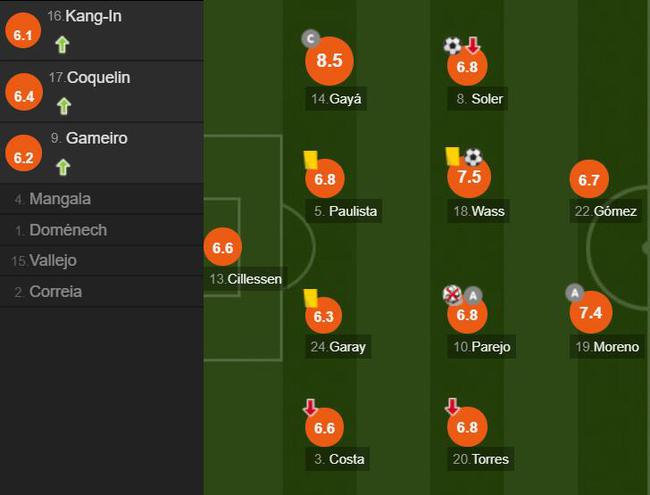Click the 10. Parejo player label

tap(481, 347)
